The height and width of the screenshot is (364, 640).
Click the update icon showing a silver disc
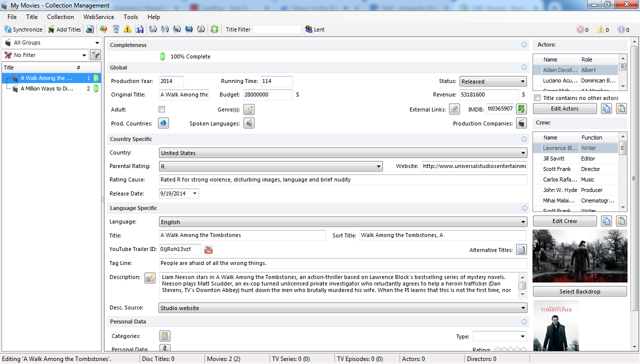tap(165, 29)
